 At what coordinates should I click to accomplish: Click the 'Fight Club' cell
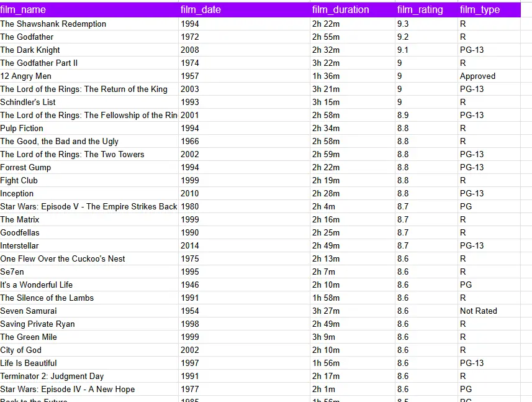[89, 180]
